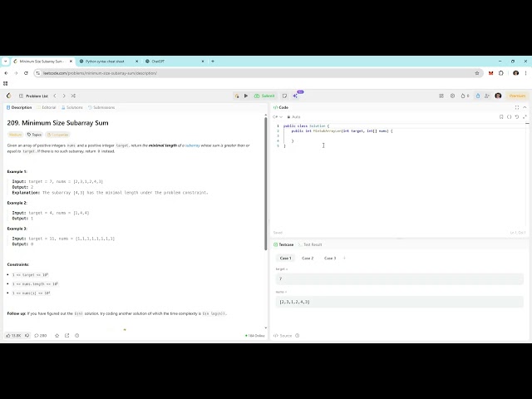Format code with the braces icon
Screen dimensions: 532x399
[509, 116]
